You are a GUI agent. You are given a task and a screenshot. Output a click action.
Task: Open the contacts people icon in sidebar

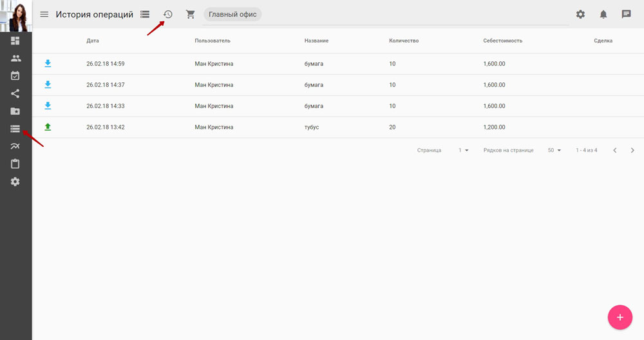coord(15,59)
